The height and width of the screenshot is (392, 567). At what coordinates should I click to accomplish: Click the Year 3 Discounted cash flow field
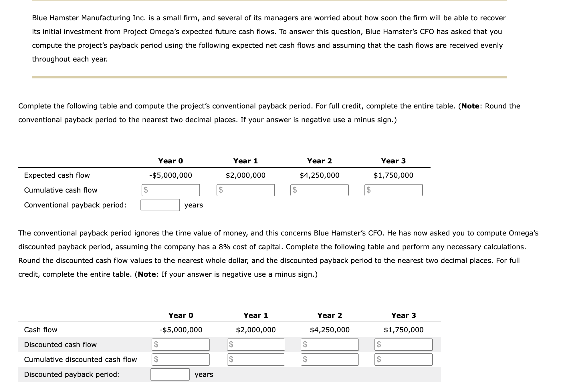[404, 345]
